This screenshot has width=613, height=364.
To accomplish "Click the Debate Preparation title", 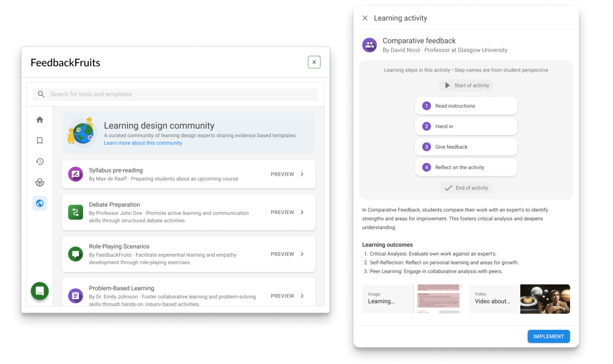I will (115, 205).
